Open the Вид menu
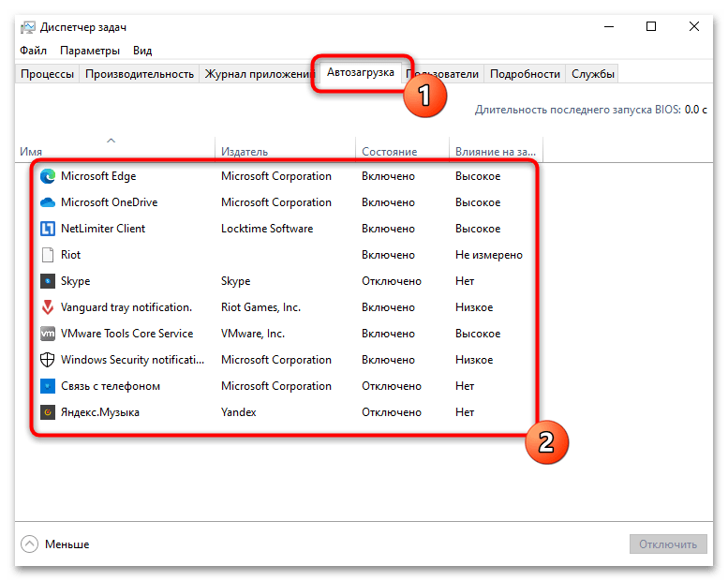The height and width of the screenshot is (581, 728). pyautogui.click(x=142, y=51)
